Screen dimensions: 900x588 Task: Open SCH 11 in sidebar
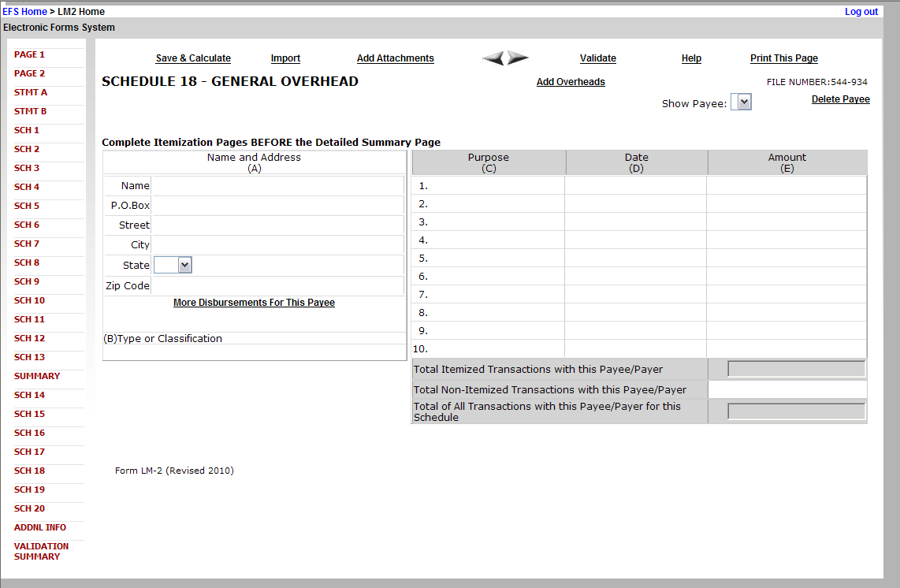pyautogui.click(x=29, y=320)
